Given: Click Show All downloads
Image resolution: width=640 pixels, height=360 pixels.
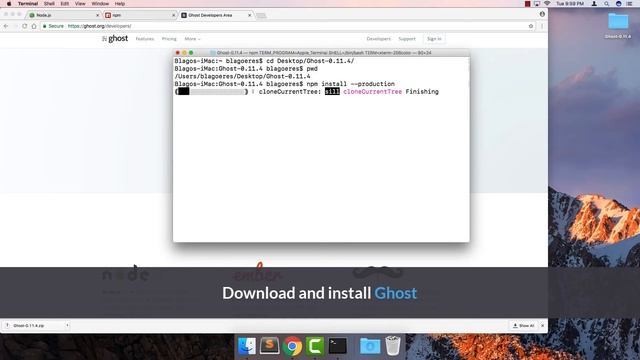Looking at the screenshot, I should [x=523, y=326].
